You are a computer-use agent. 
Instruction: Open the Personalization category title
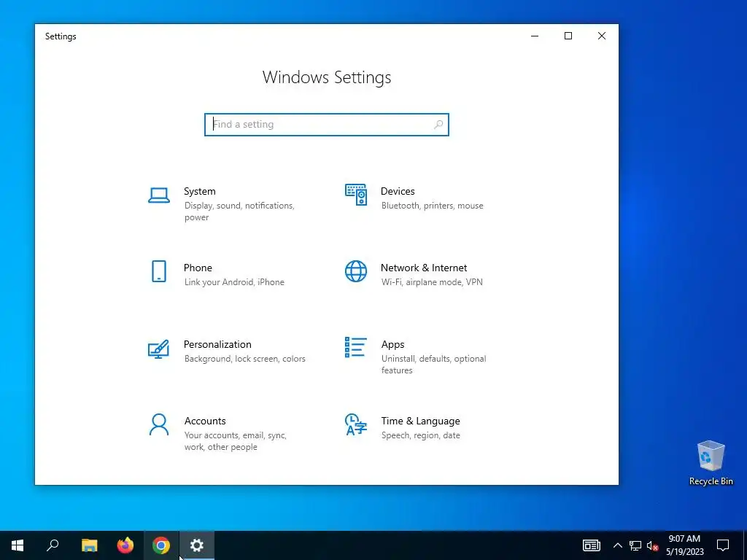tap(217, 344)
